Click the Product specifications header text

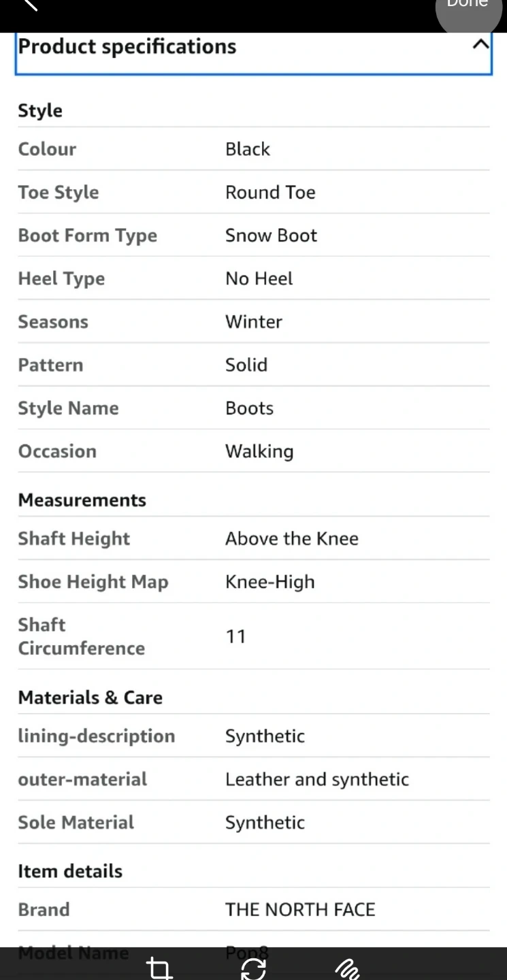127,46
